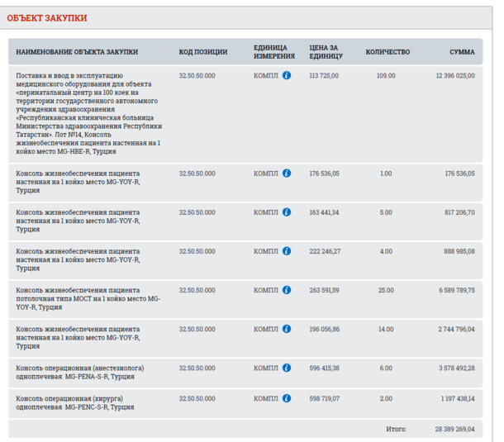This screenshot has width=504, height=442.
Task: Click the Наименование объекта закупки column header
Action: 77,52
